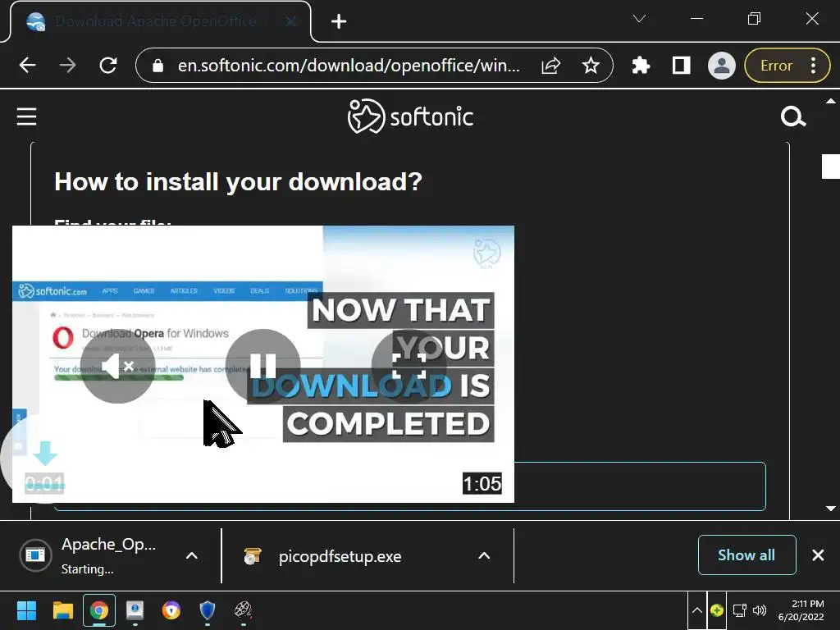Viewport: 840px width, 630px height.
Task: Open the Softonic hamburger menu
Action: click(26, 116)
